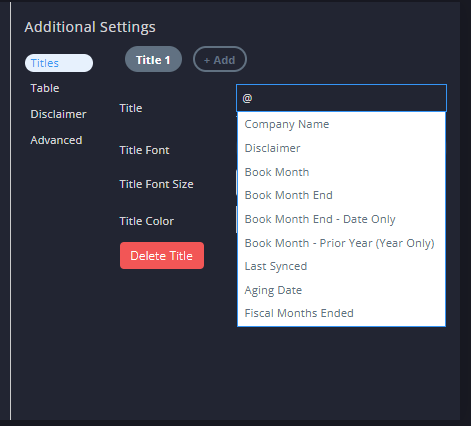Click the Delete Title button
The image size is (471, 426).
[x=162, y=256]
